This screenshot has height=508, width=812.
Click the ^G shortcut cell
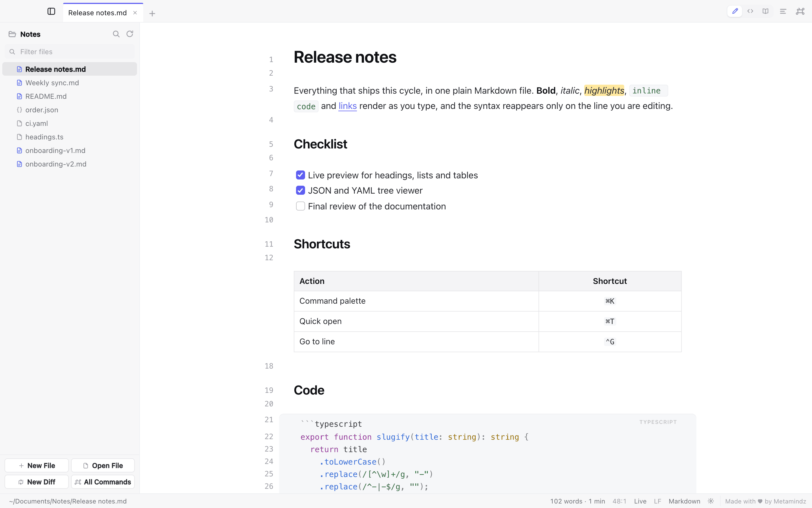click(610, 342)
